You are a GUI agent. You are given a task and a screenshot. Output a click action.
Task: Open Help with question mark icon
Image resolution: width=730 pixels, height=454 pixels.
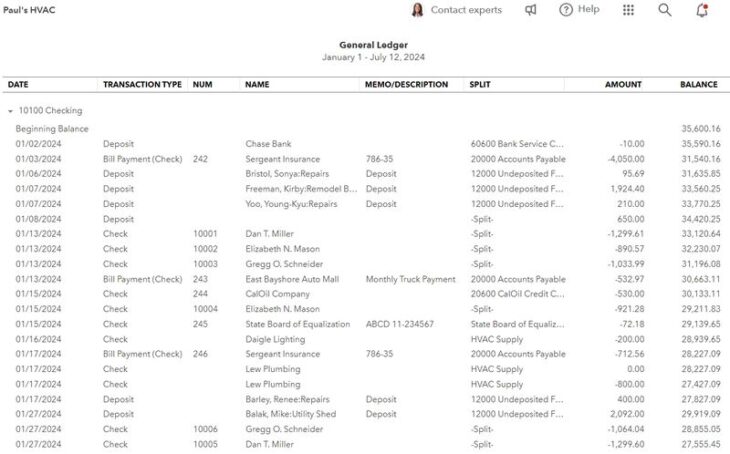579,9
